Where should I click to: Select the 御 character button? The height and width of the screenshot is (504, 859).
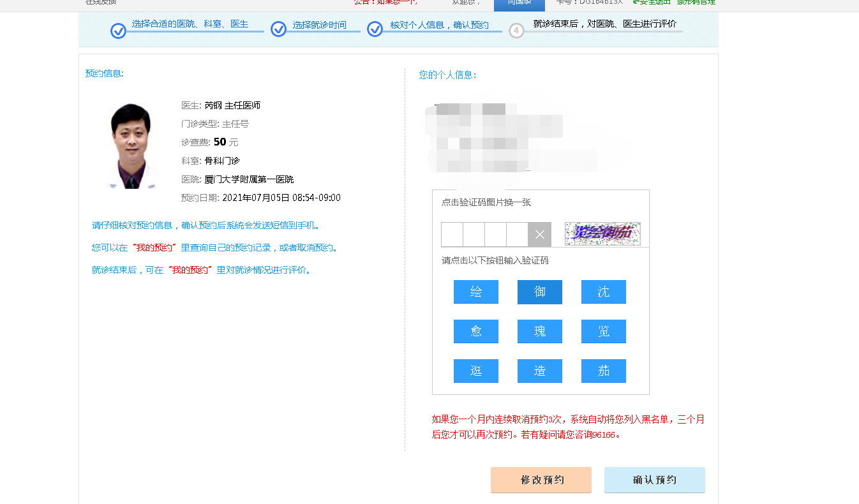pos(539,292)
